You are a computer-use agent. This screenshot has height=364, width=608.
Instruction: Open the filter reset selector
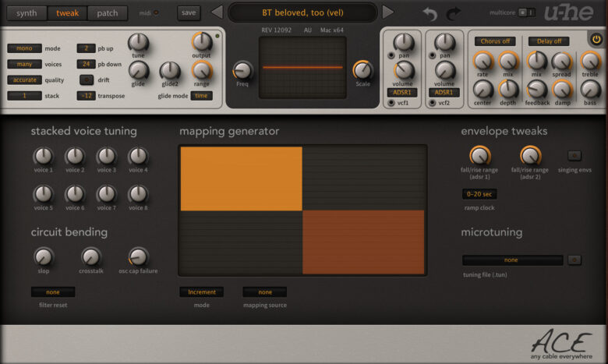[53, 292]
